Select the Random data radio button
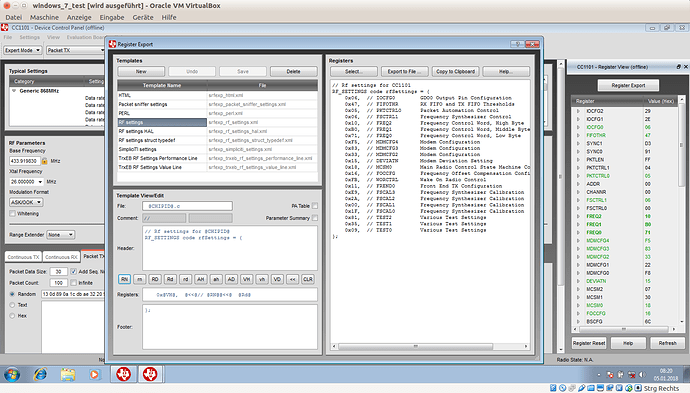Screen dimensions: 690x393 click(x=12, y=294)
